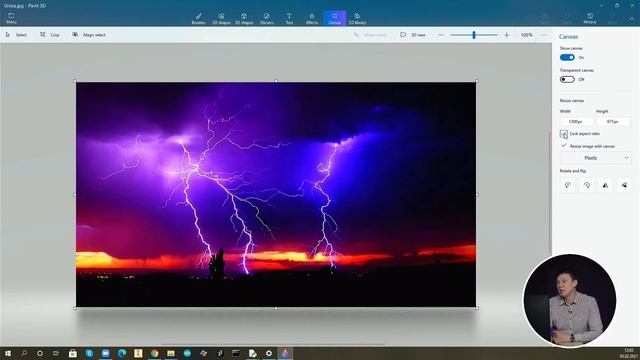Image resolution: width=640 pixels, height=360 pixels.
Task: Flip the canvas vertically
Action: coord(624,185)
